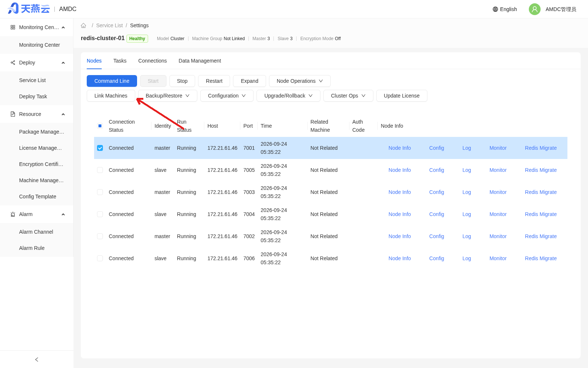Toggle the select-all nodes checkbox
The image size is (588, 368).
coord(100,126)
